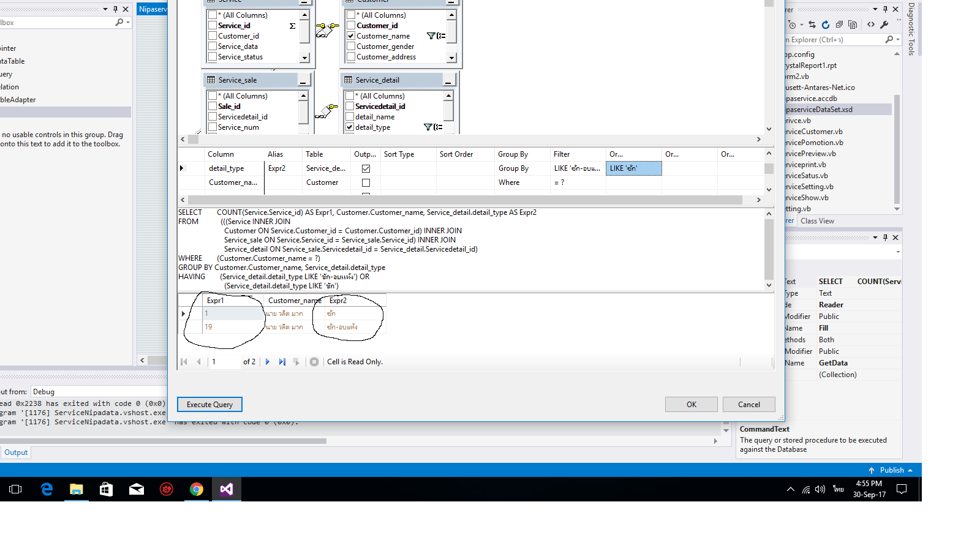Open the Solution Explorer window options dropdown arrow
This screenshot has width=980, height=551.
point(875,9)
